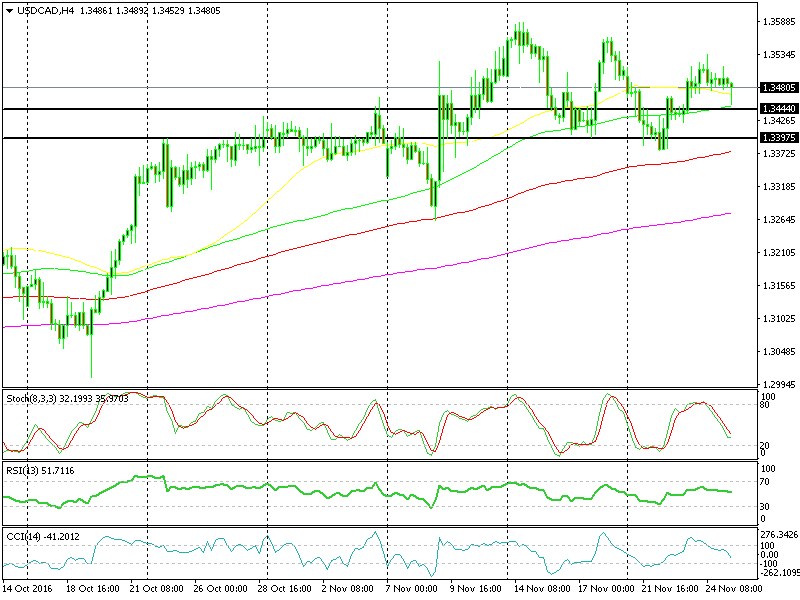
Task: Click the 26 Oct 00:00 time axis label
Action: 220,588
